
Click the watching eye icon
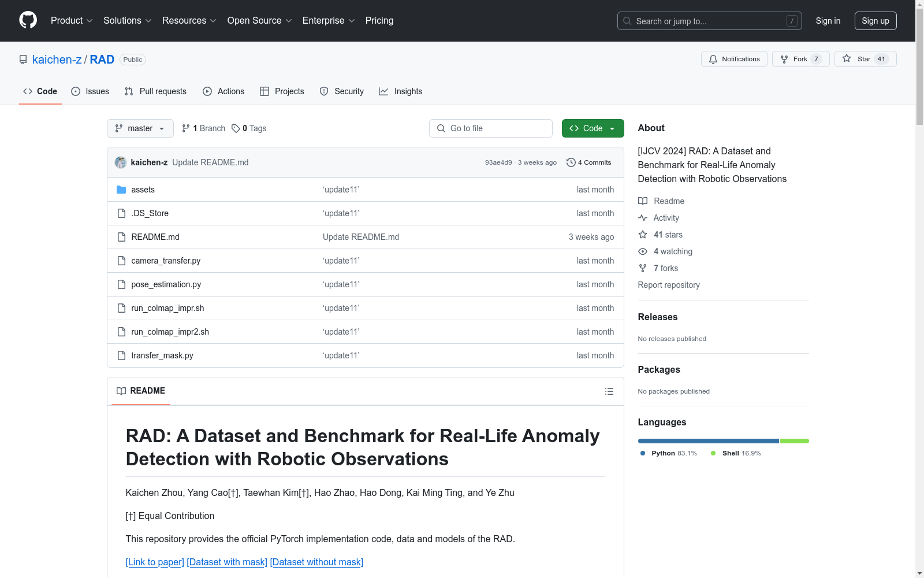643,251
